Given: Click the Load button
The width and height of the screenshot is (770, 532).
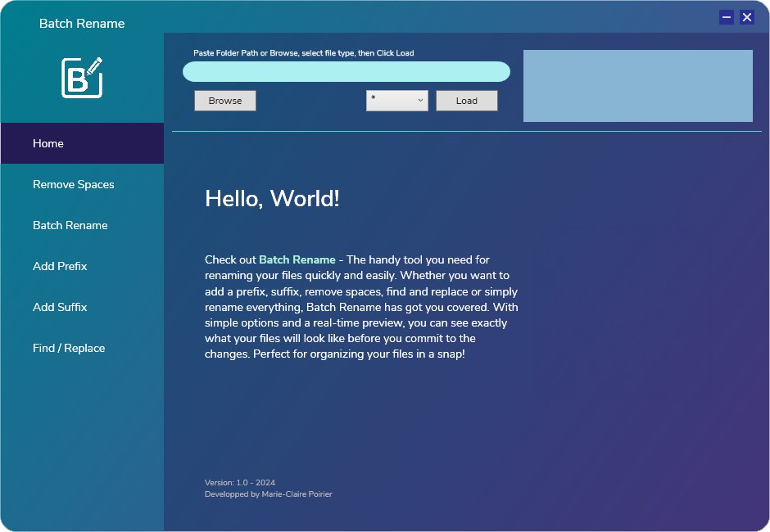Looking at the screenshot, I should [467, 101].
